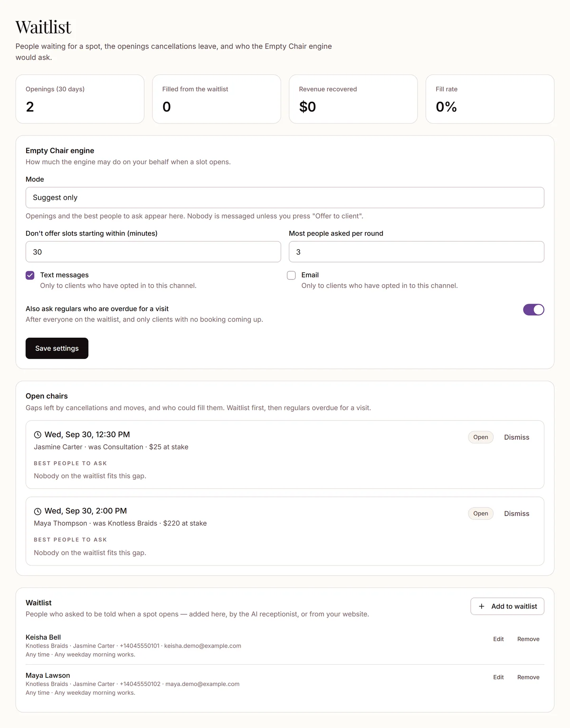The height and width of the screenshot is (728, 570).
Task: Click Open status badge on 2:00 PM slot
Action: 481,513
